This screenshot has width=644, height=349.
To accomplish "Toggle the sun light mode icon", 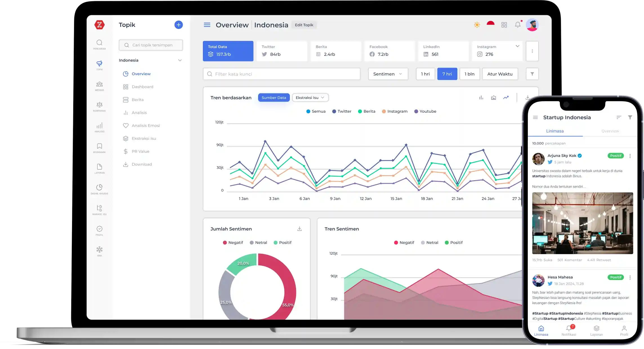I will [x=477, y=25].
